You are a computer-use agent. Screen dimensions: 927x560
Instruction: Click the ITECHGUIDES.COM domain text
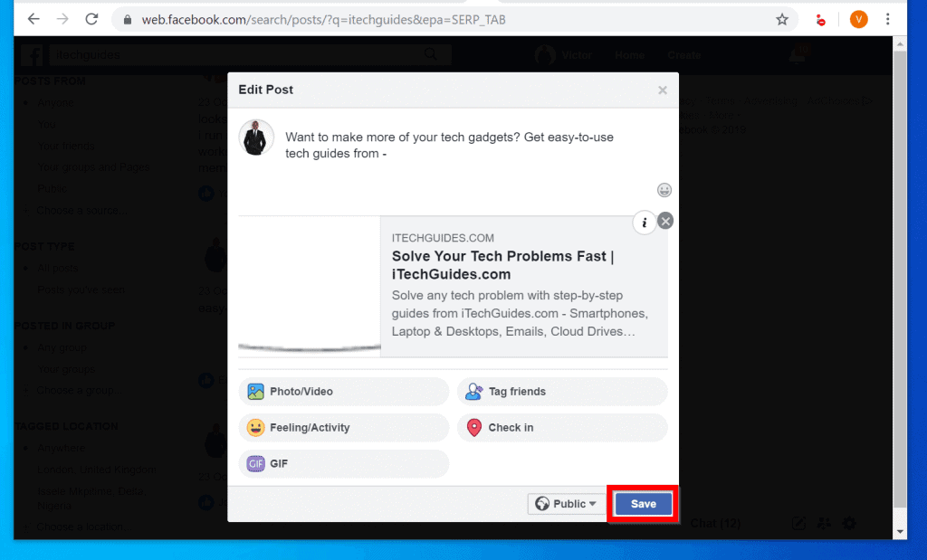[443, 238]
